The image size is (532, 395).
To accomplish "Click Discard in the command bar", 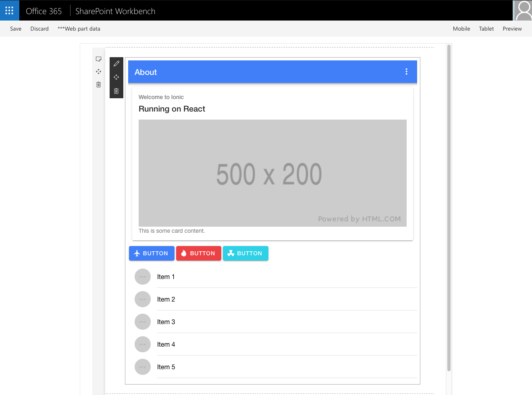I will pos(39,29).
